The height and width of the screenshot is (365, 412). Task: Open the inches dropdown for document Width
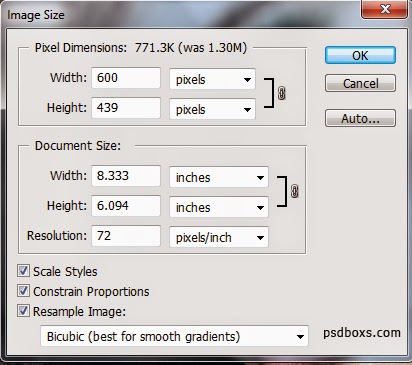[219, 177]
